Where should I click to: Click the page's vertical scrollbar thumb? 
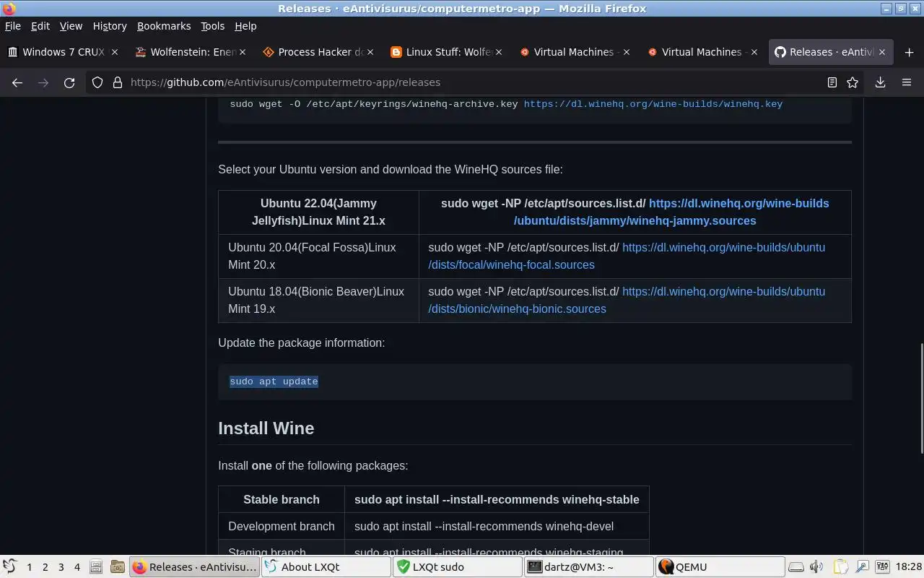click(921, 398)
